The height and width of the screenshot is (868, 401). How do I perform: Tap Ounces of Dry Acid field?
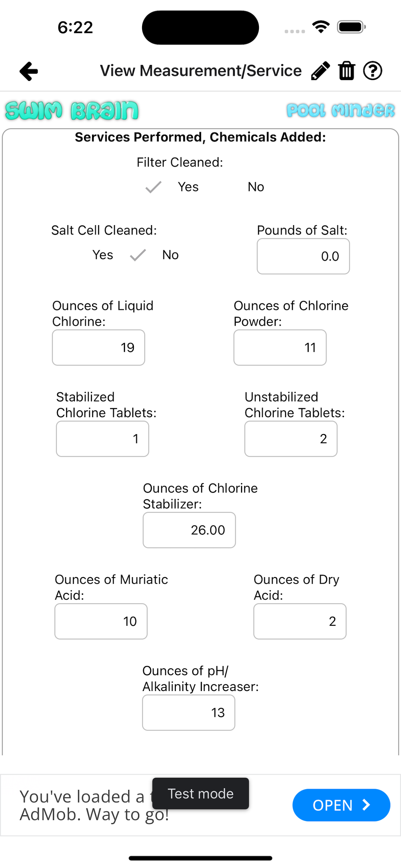point(300,621)
